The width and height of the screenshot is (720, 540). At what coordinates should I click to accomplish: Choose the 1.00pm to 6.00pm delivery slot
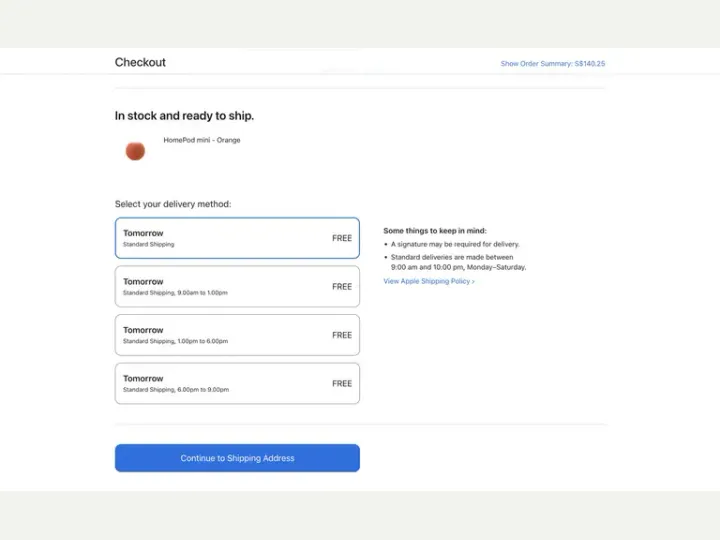[237, 335]
